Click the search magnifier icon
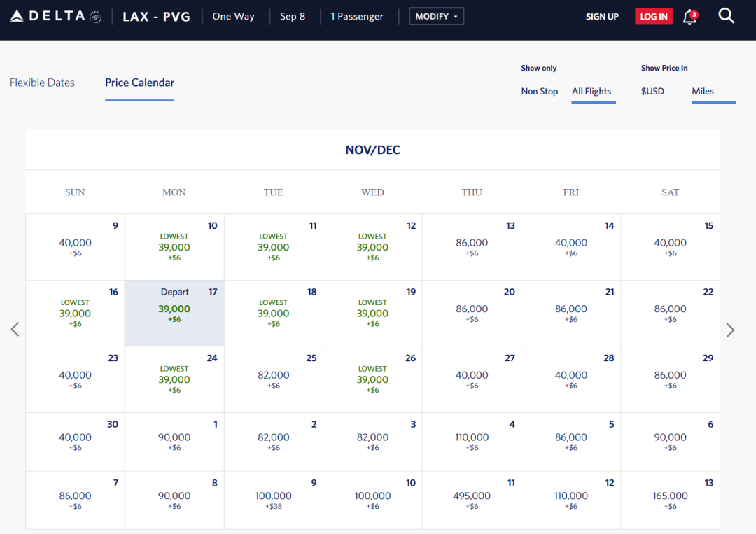Screen dimensions: 756x534 [x=727, y=16]
